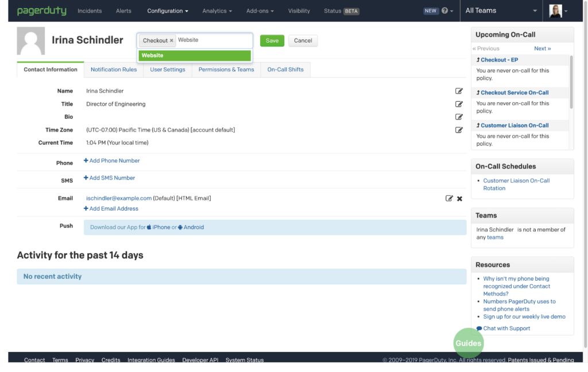
Task: Click the Cancel button
Action: (303, 41)
